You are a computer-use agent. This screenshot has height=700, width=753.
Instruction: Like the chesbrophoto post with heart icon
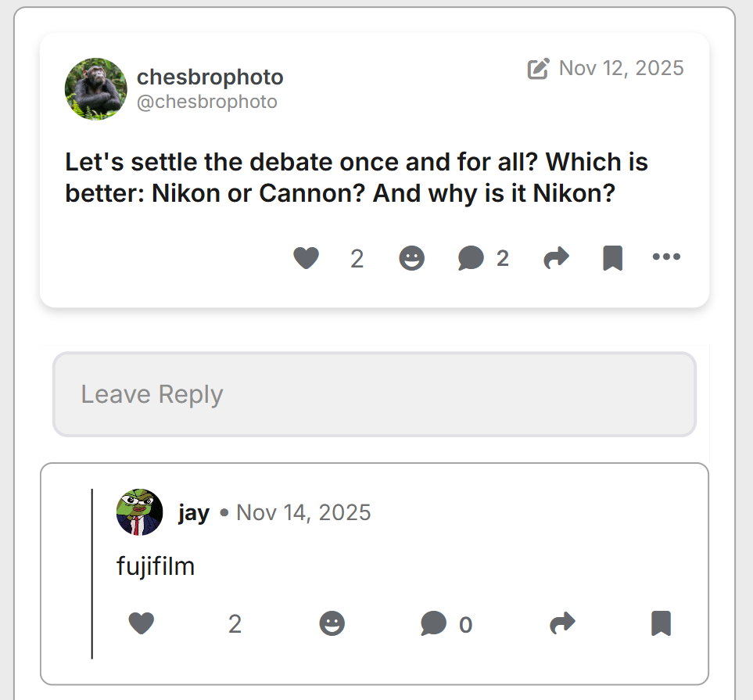[306, 258]
